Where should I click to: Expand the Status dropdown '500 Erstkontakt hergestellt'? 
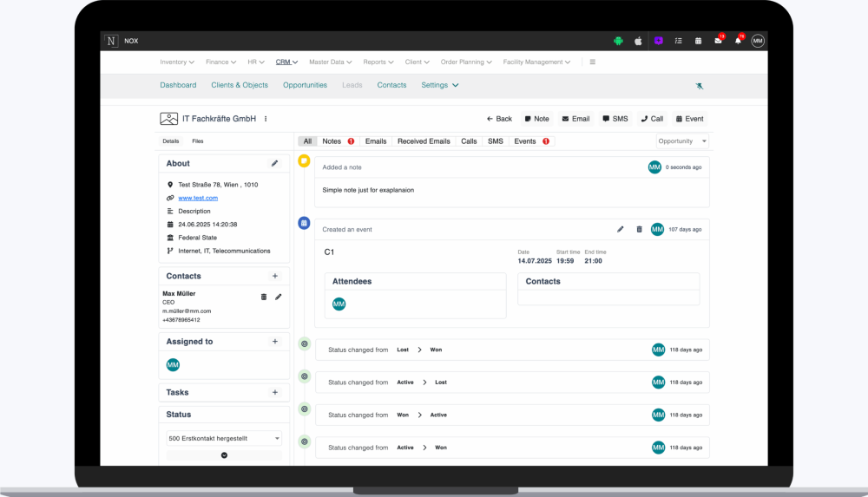point(224,439)
